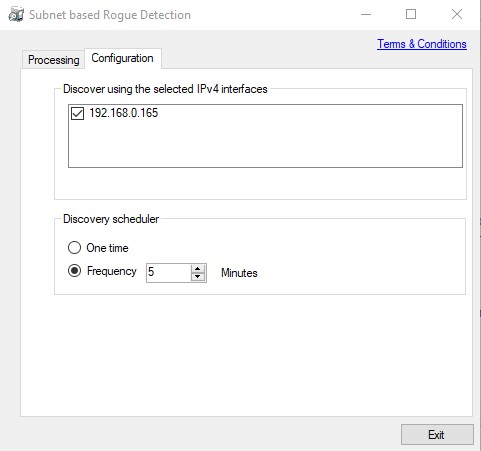Close the window with the X icon
481x451 pixels.
tap(457, 14)
